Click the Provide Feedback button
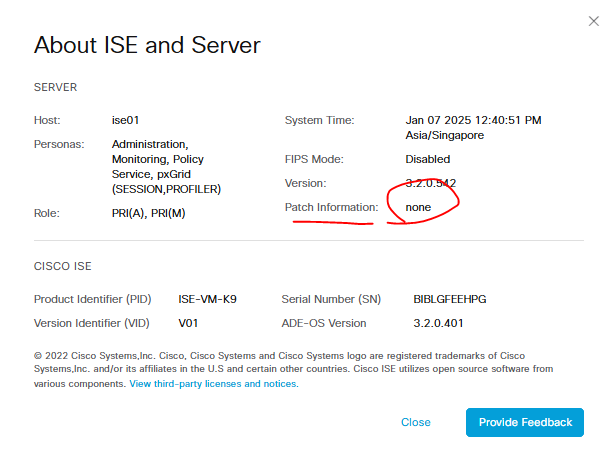 (x=525, y=422)
